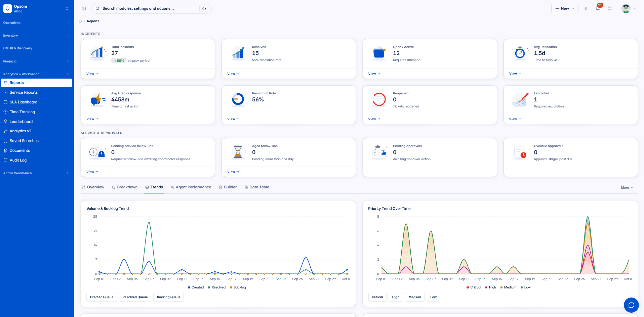The image size is (644, 317).
Task: Open the Audit Log
Action: point(37,160)
